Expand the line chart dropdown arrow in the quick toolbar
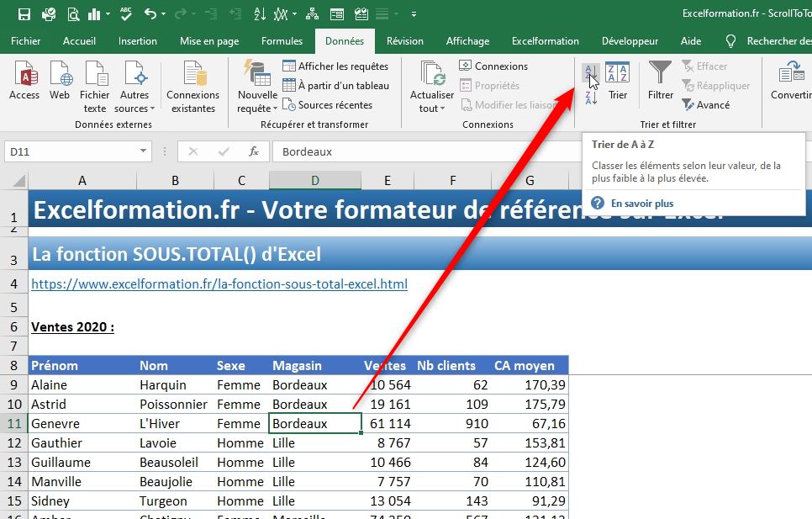The width and height of the screenshot is (812, 519). point(295,14)
